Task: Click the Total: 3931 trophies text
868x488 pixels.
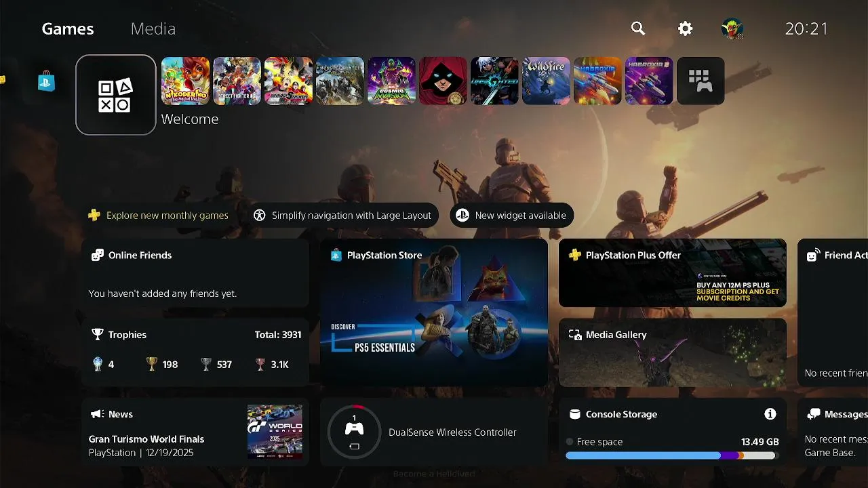Action: click(278, 335)
